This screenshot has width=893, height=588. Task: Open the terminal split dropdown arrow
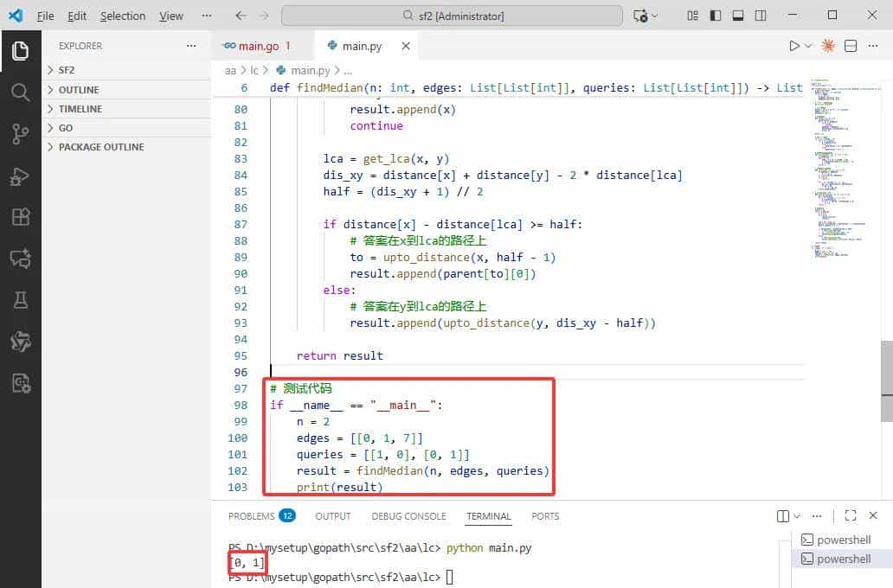coord(797,516)
